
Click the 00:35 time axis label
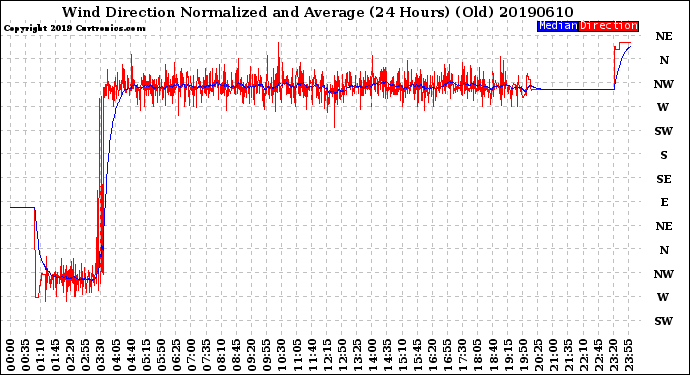[x=26, y=355]
